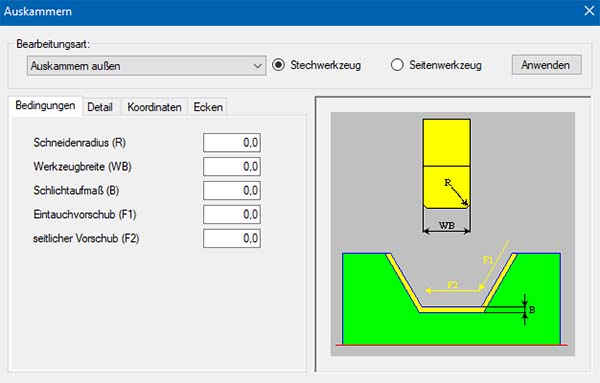
Task: Click the Schneidenradius (R) input field
Action: [232, 143]
